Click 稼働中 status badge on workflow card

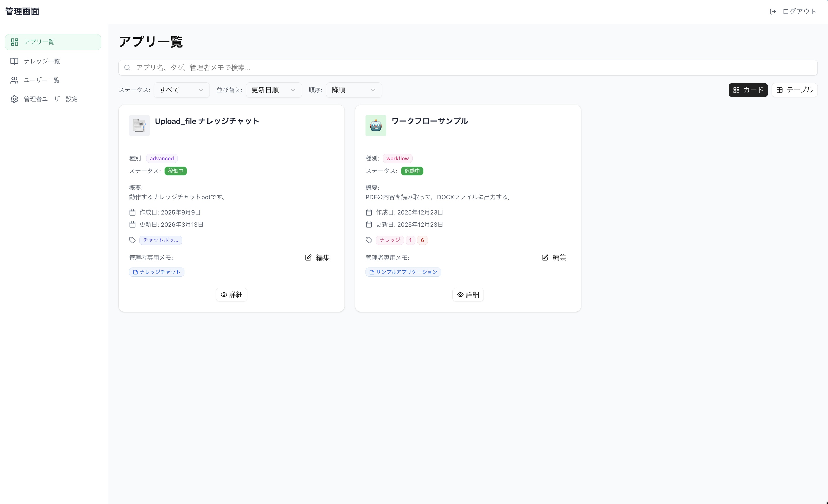point(412,171)
